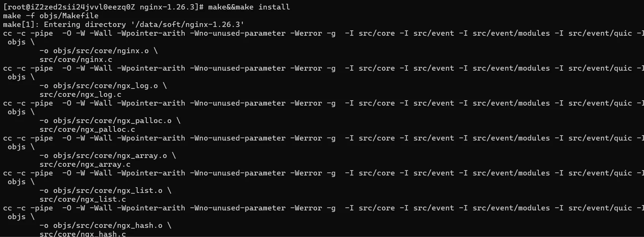This screenshot has height=237, width=644.
Task: Click '-Wpointer-arith' in the last cc command
Action: point(151,208)
